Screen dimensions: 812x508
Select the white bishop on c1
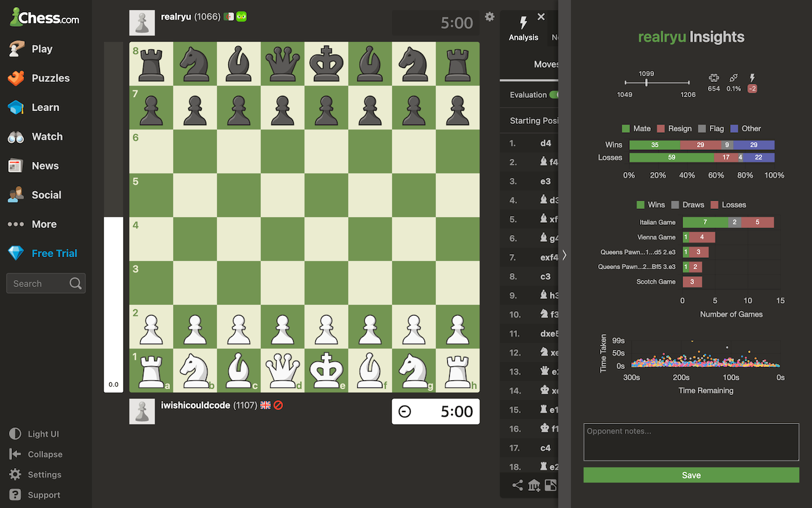pyautogui.click(x=239, y=370)
